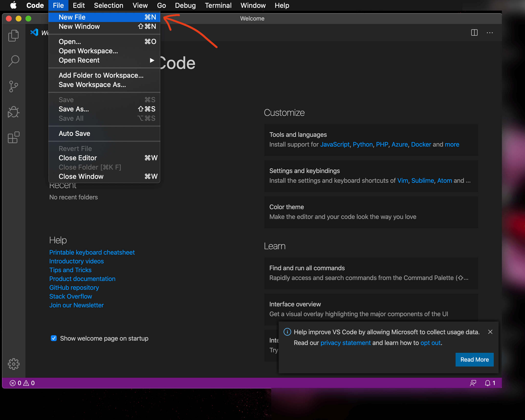Click the Python language link
Screen dimensions: 525x420
362,144
